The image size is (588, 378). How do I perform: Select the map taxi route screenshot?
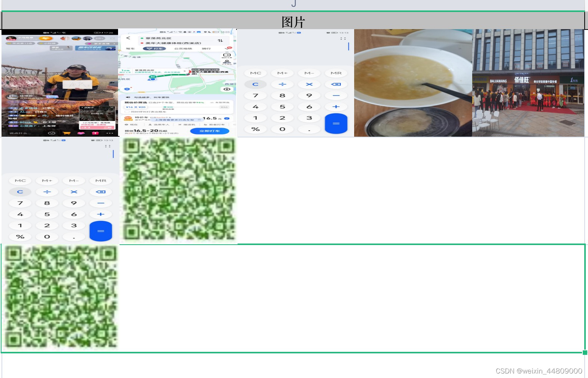click(x=177, y=83)
